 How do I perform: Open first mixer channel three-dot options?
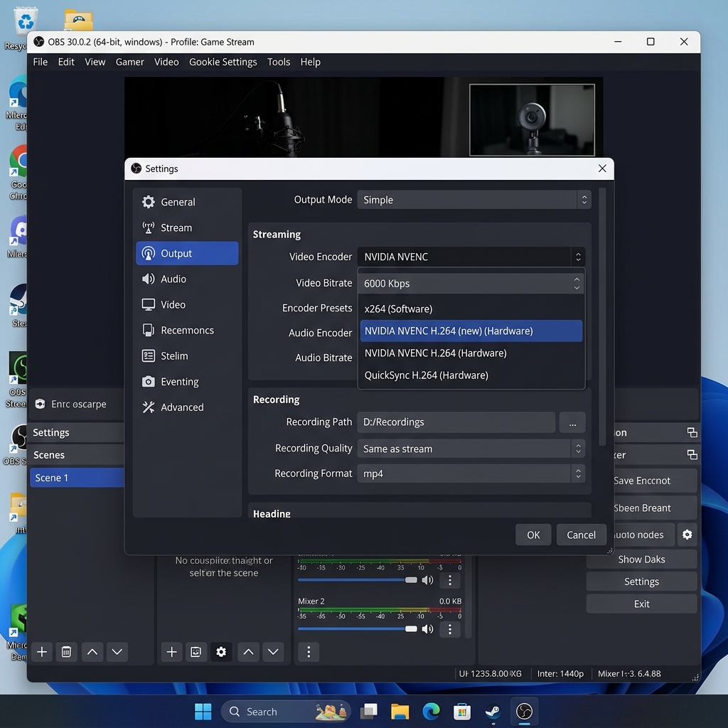[449, 580]
